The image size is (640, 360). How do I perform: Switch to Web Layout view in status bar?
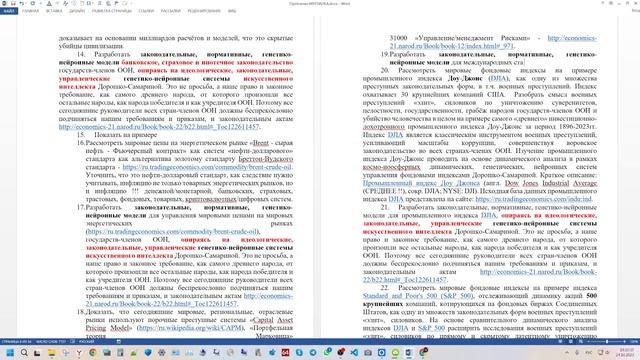coord(580,341)
